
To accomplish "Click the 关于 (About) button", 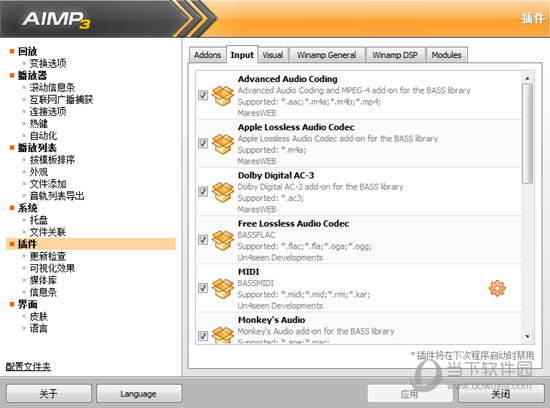I will click(48, 394).
